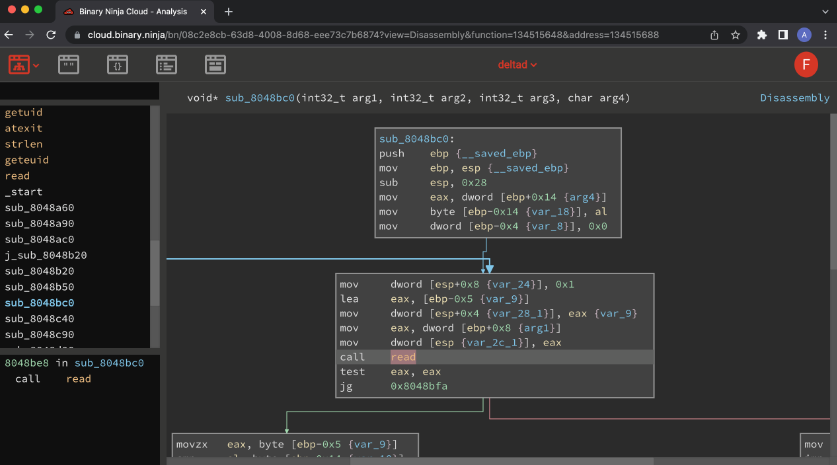Open the Binary Ninja logo main menu
Image resolution: width=837 pixels, height=465 pixels.
19,65
